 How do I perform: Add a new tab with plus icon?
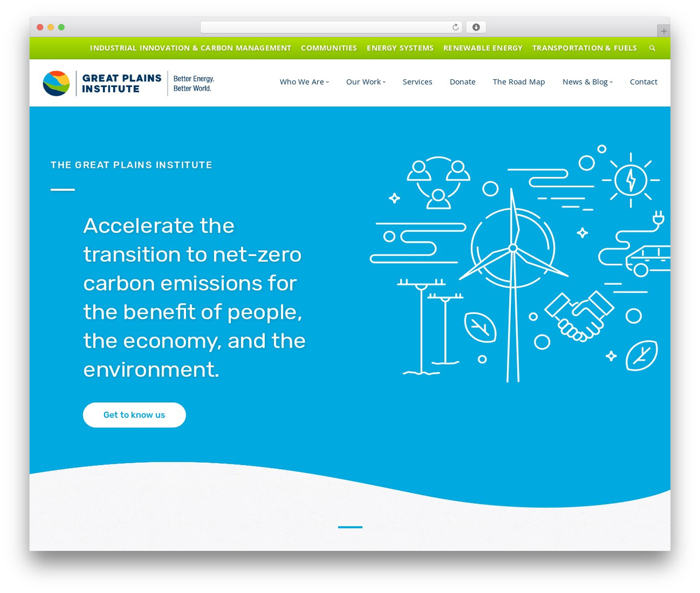pyautogui.click(x=663, y=31)
